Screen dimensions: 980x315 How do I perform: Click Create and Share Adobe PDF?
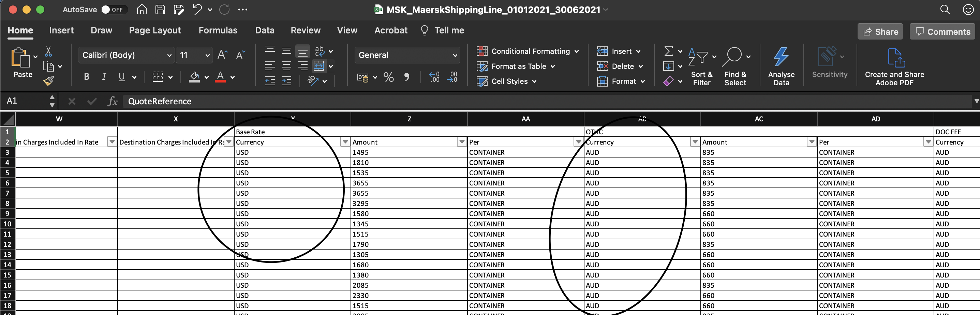pyautogui.click(x=894, y=66)
